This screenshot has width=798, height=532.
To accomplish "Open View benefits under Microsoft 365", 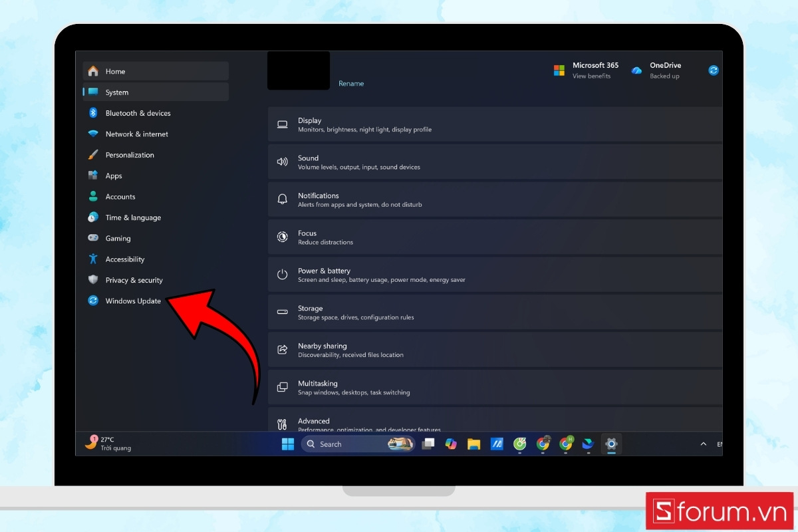I will [591, 76].
